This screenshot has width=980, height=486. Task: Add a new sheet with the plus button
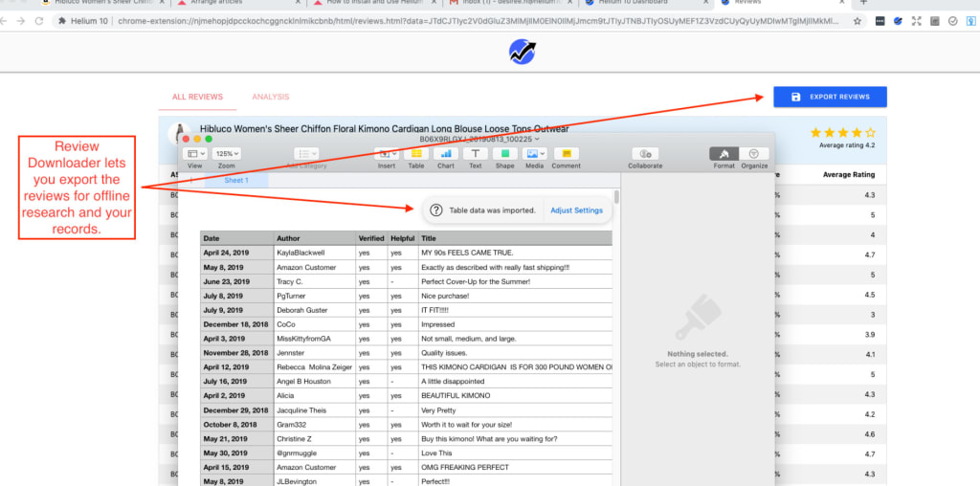click(191, 181)
